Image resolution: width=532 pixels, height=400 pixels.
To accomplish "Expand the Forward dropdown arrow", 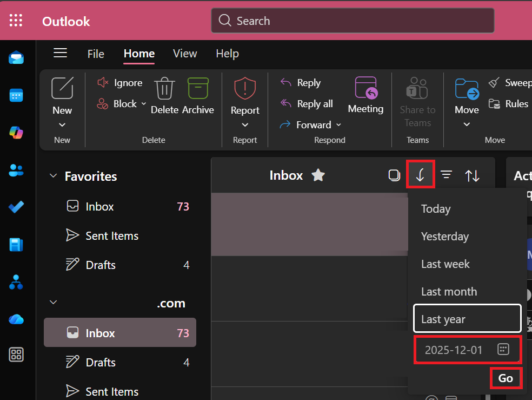I will pyautogui.click(x=338, y=125).
